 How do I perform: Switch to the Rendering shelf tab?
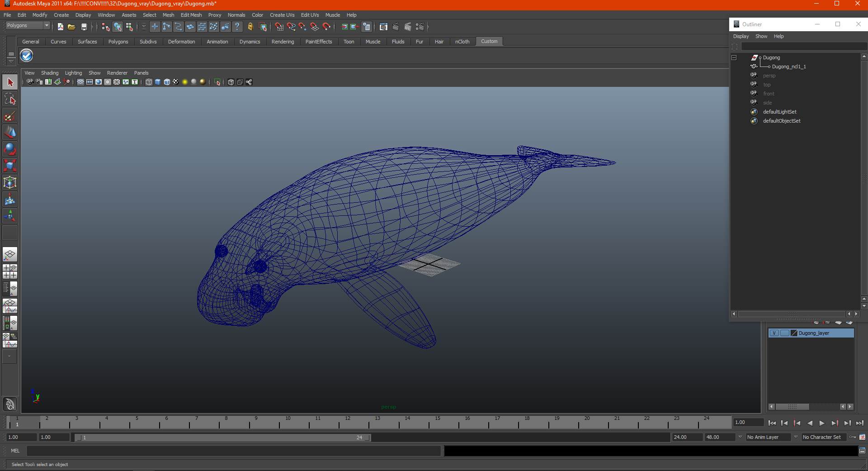coord(283,42)
